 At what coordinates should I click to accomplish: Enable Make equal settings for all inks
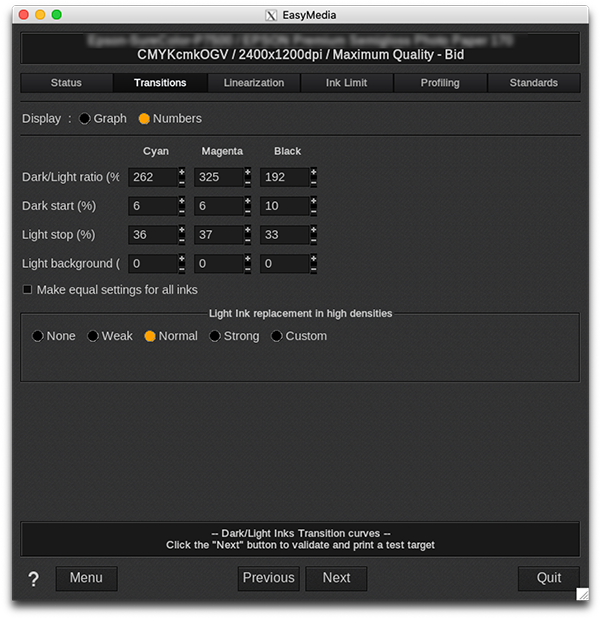tap(27, 290)
